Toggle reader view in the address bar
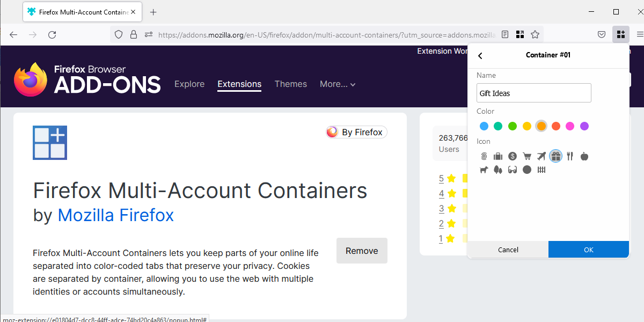The height and width of the screenshot is (322, 644). [x=505, y=34]
